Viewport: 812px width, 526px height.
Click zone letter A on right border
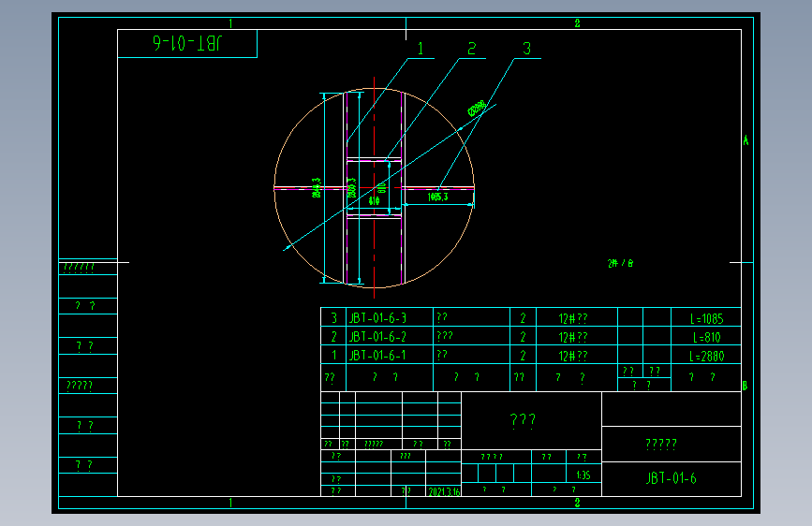point(746,140)
